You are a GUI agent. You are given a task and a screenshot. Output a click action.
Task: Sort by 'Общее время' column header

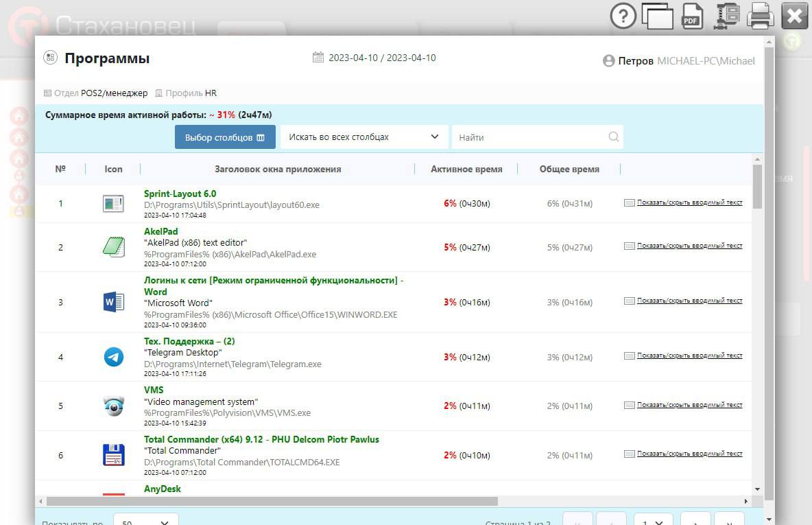click(x=569, y=169)
